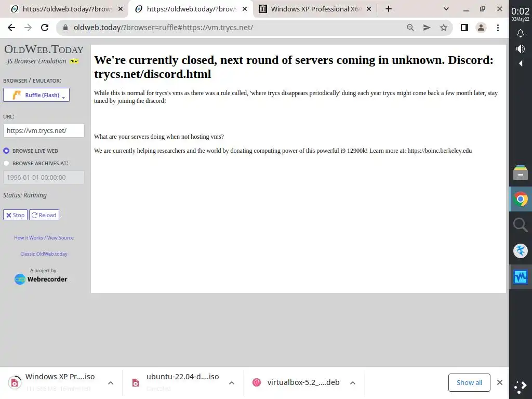Image resolution: width=532 pixels, height=399 pixels.
Task: Close the downloads bar
Action: 500,382
